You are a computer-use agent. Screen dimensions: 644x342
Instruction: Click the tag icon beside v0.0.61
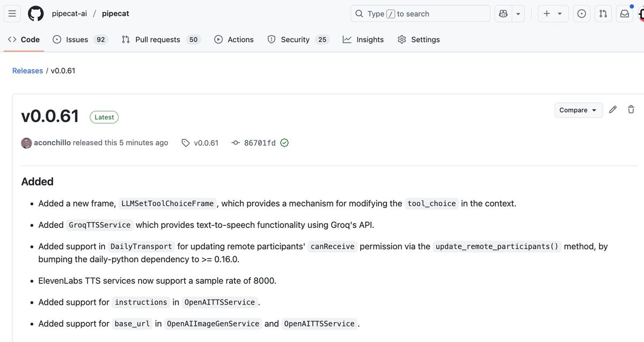coord(185,143)
